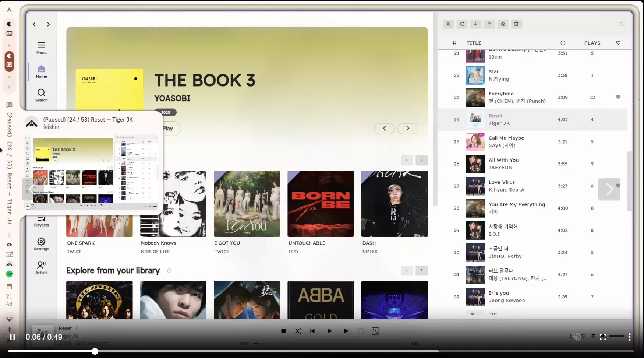Select the queue track Call Me Maybe
The height and width of the screenshot is (358, 644).
533,142
